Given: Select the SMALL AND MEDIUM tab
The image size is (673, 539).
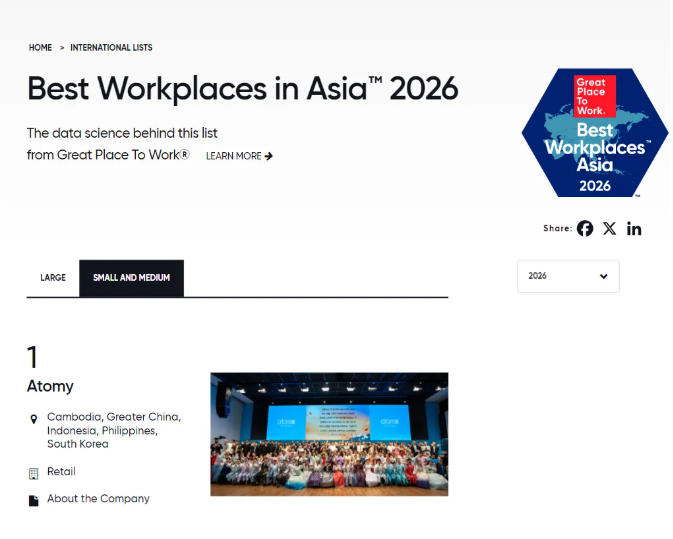Looking at the screenshot, I should click(x=131, y=278).
